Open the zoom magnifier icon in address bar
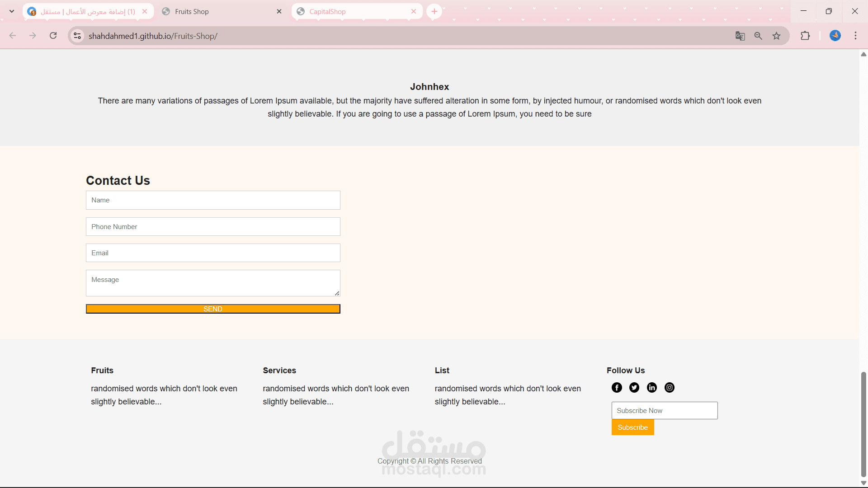 pyautogui.click(x=758, y=36)
